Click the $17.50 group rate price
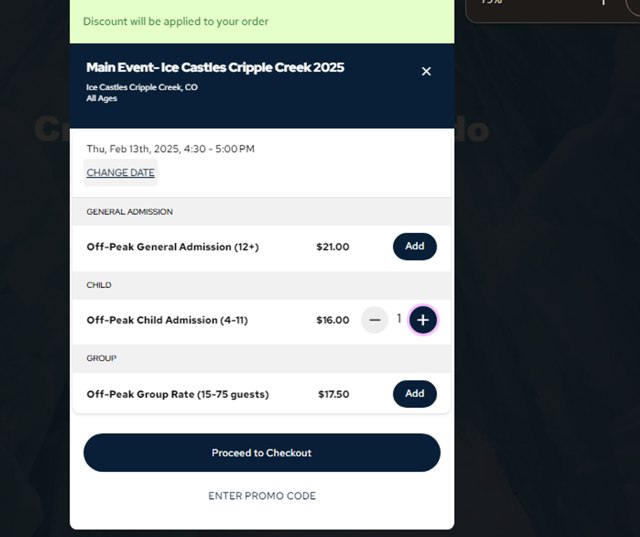The height and width of the screenshot is (537, 640). click(333, 394)
